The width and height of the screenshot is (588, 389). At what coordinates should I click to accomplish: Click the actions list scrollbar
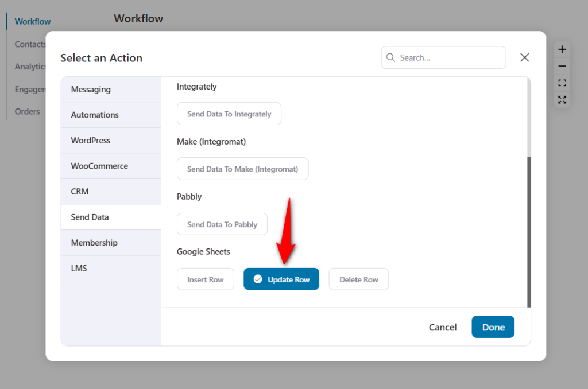[x=529, y=232]
